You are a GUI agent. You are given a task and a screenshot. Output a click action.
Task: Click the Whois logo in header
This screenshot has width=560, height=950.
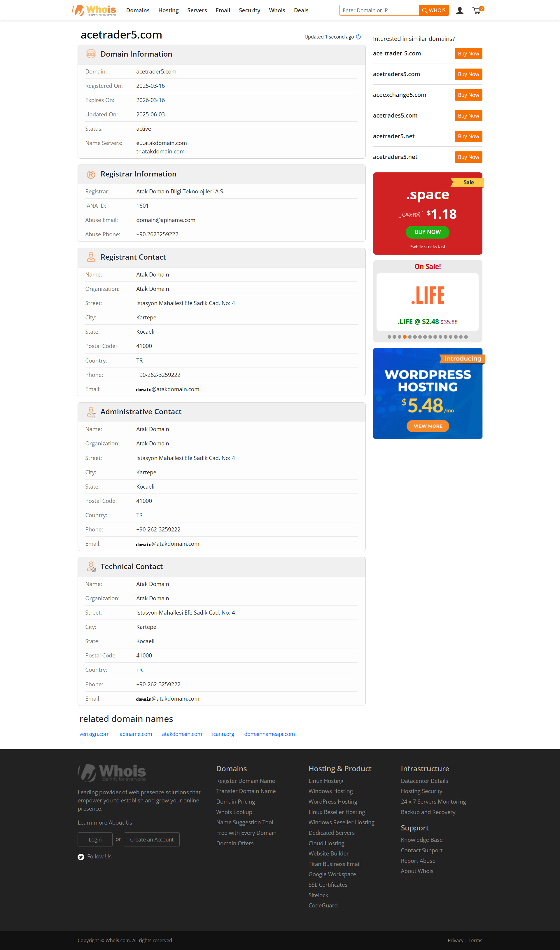[x=94, y=10]
